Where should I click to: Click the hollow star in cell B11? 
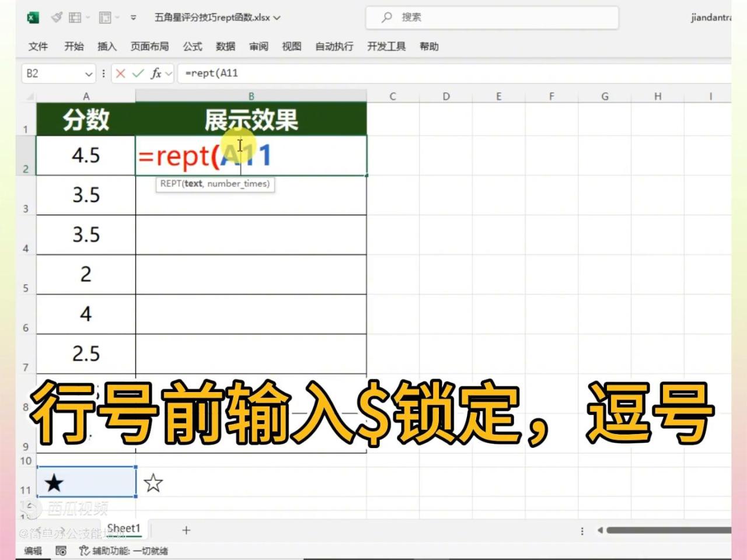coord(153,483)
